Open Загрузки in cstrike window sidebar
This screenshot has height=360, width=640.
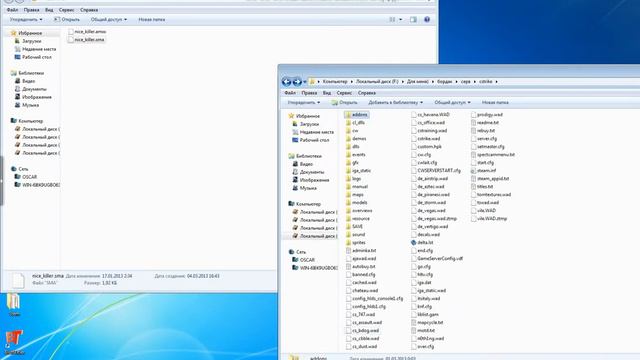(305, 124)
